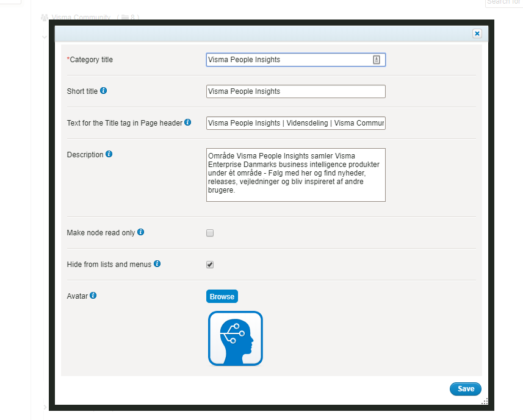Close the dialog with the X button

tap(477, 34)
